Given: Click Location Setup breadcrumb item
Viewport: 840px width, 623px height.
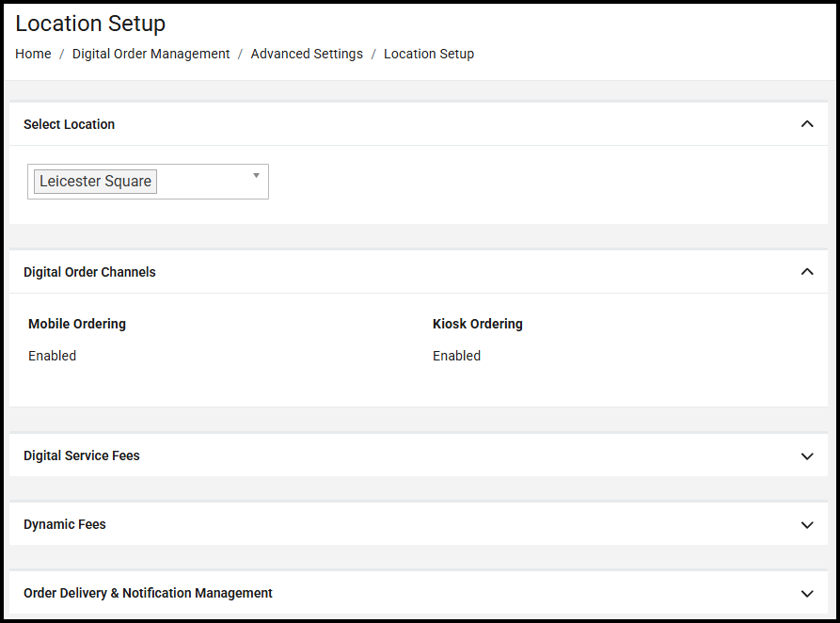Looking at the screenshot, I should (x=429, y=54).
